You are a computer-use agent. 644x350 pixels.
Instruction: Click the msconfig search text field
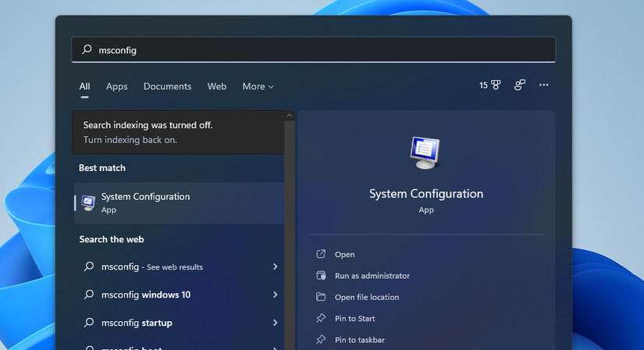pos(312,50)
